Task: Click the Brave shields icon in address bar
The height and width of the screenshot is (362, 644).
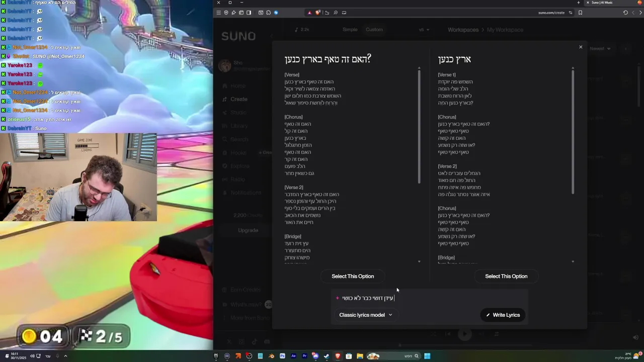Action: pos(317,13)
